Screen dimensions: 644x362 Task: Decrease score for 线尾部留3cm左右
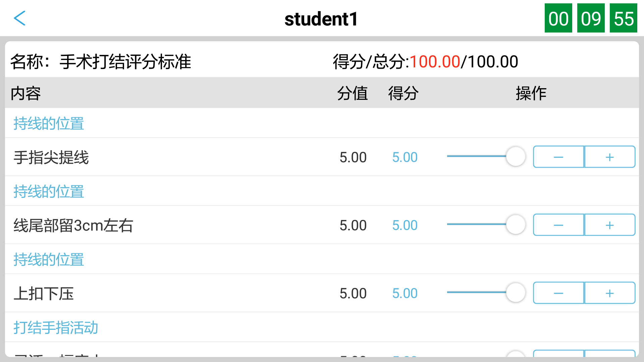click(x=558, y=225)
